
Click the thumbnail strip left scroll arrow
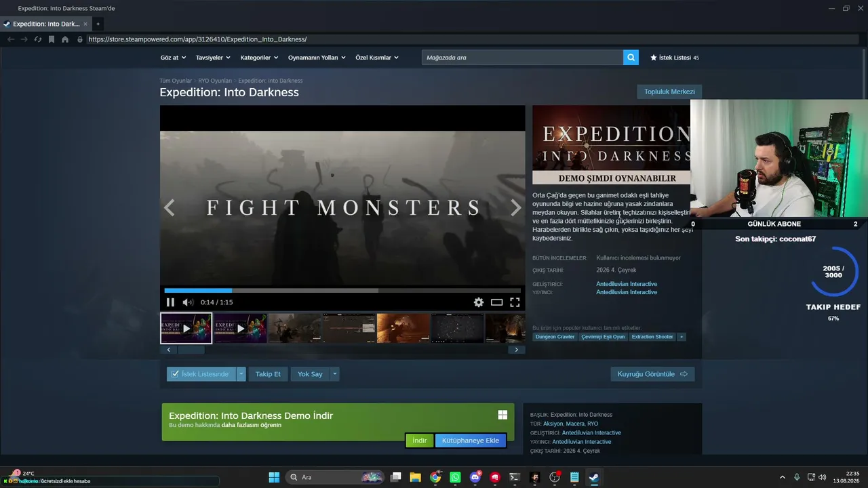(x=168, y=350)
